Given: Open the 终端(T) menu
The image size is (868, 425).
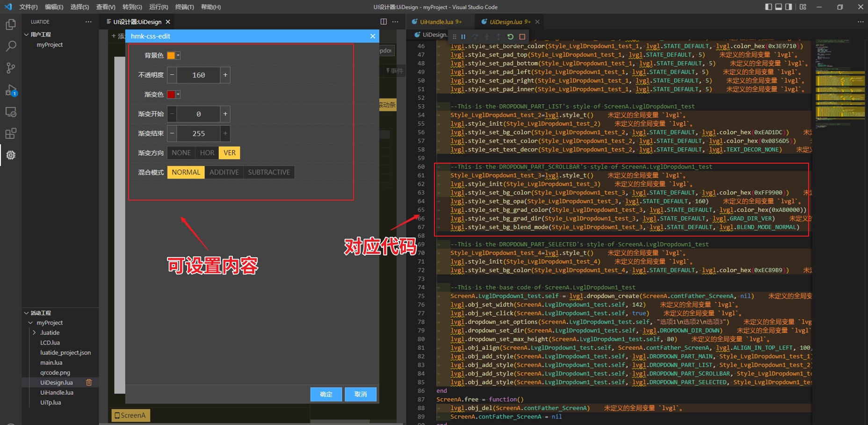Looking at the screenshot, I should (184, 7).
